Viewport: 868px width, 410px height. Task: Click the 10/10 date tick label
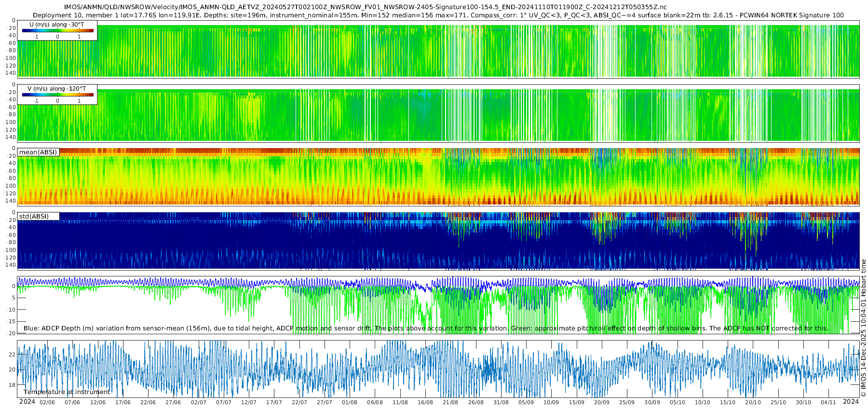pos(703,402)
